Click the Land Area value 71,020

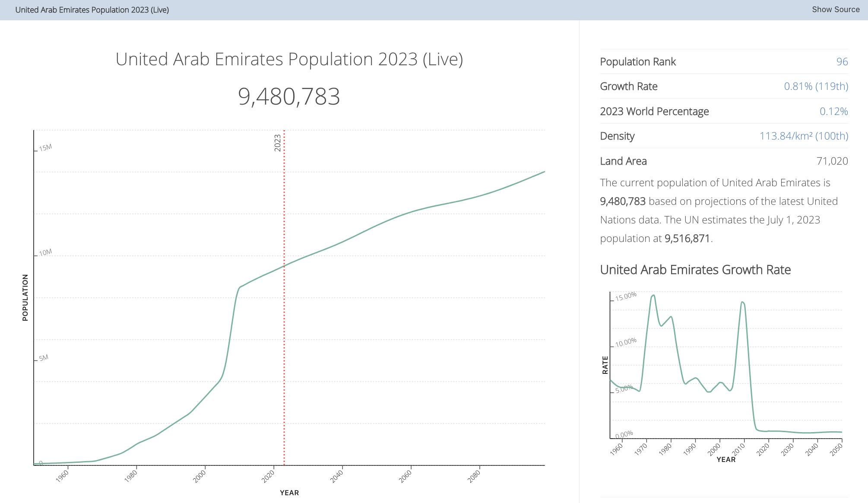pyautogui.click(x=832, y=161)
